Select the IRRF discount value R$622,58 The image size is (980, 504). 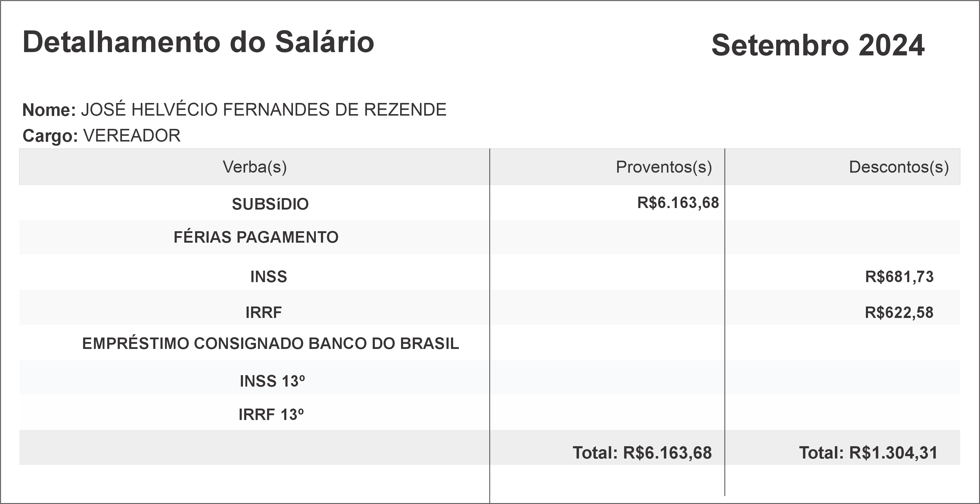coord(899,313)
